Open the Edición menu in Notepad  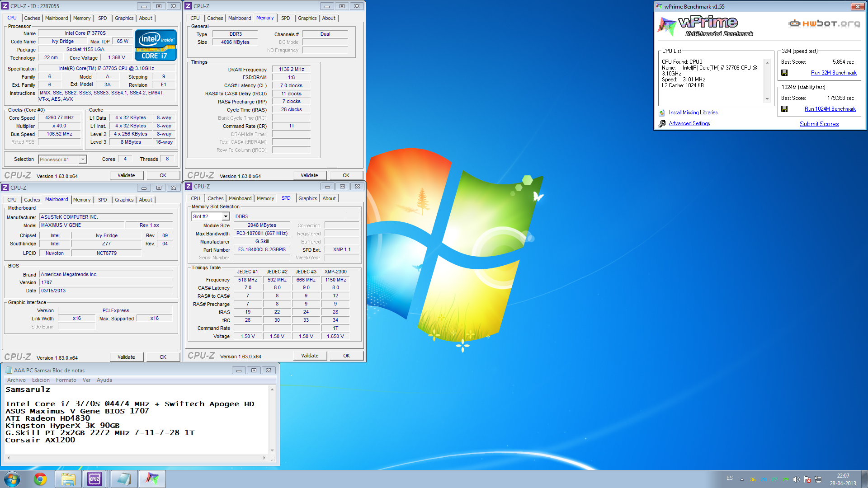pos(41,380)
